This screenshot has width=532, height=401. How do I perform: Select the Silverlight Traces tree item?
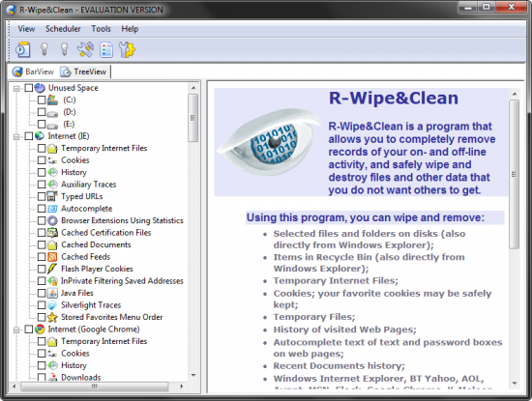(91, 305)
